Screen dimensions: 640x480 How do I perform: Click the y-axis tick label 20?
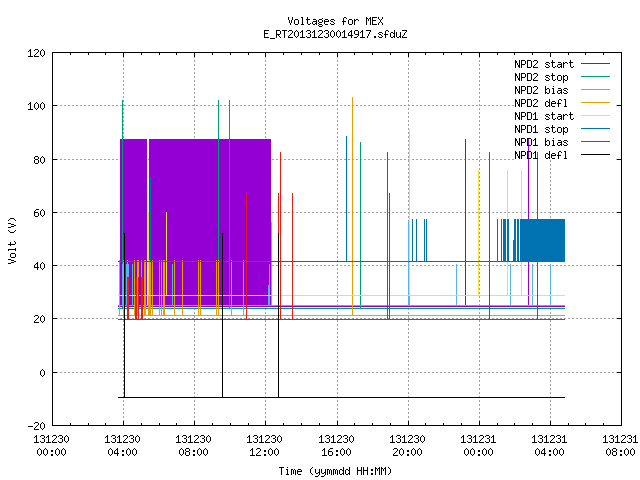[x=40, y=319]
